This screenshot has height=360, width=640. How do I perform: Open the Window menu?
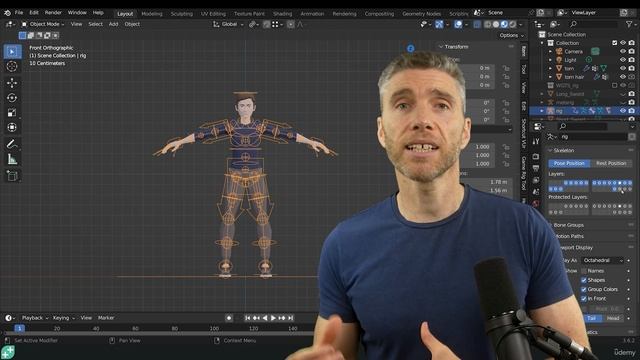click(77, 13)
